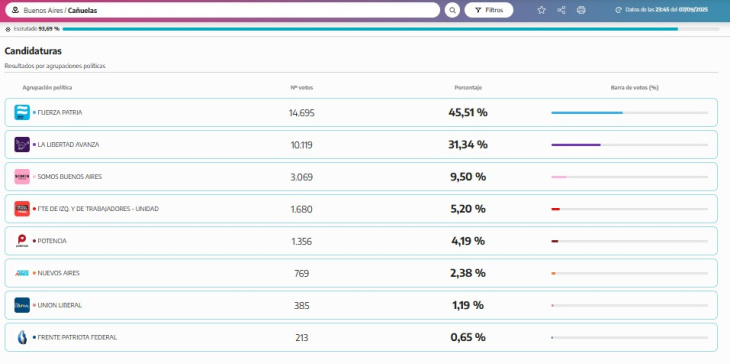
Task: Click the Buenos Aires / Cañuelas search field
Action: 223,10
